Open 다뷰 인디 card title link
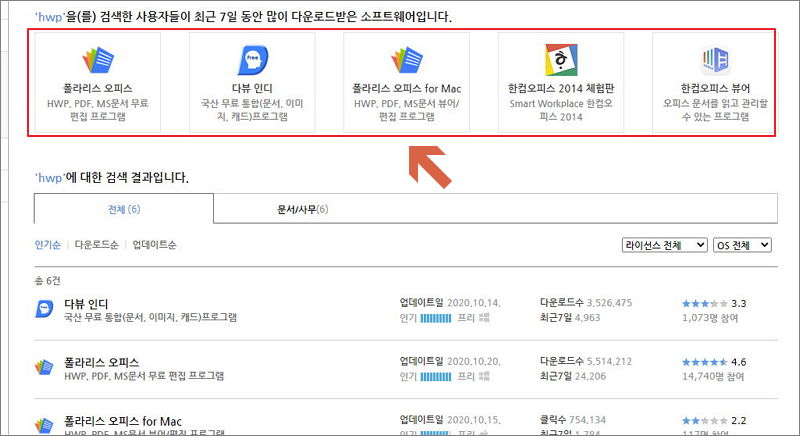This screenshot has height=436, width=800. [x=253, y=88]
